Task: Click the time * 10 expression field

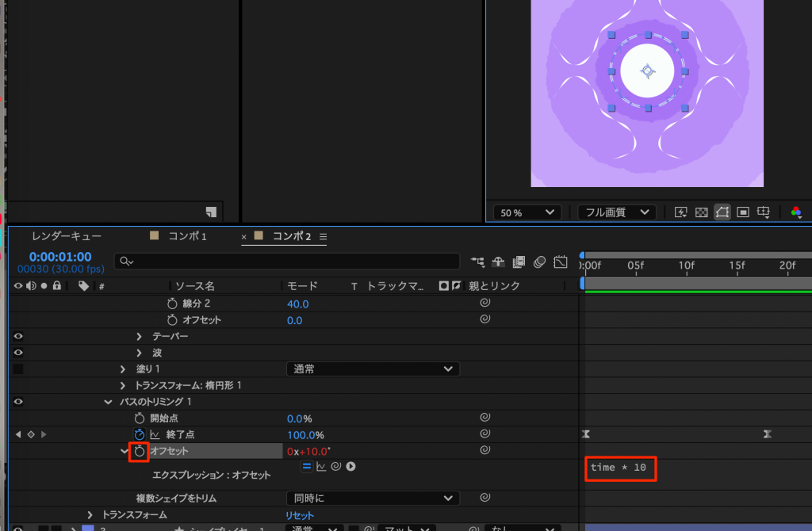Action: pos(619,468)
